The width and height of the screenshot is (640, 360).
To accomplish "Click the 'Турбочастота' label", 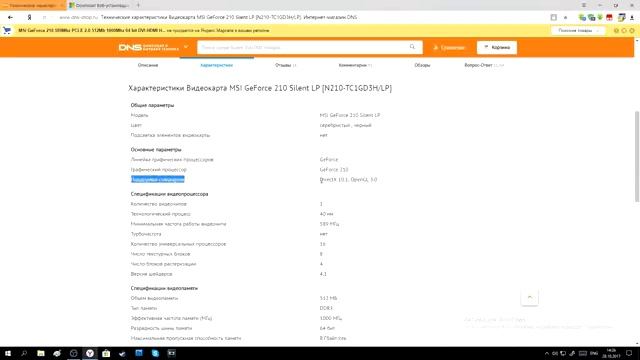I will (x=146, y=234).
